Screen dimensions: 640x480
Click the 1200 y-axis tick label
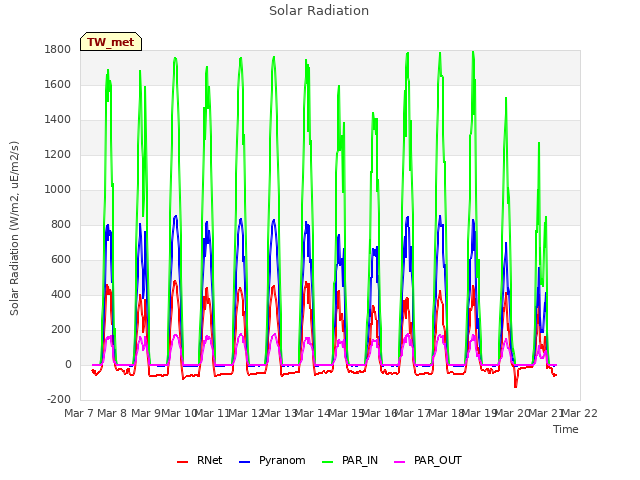click(x=58, y=155)
